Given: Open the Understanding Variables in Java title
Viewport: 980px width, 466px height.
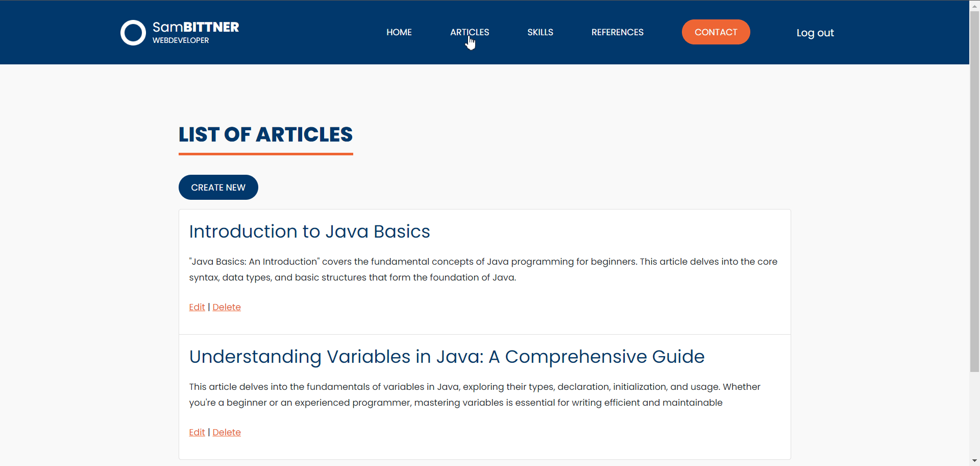Looking at the screenshot, I should (x=447, y=357).
